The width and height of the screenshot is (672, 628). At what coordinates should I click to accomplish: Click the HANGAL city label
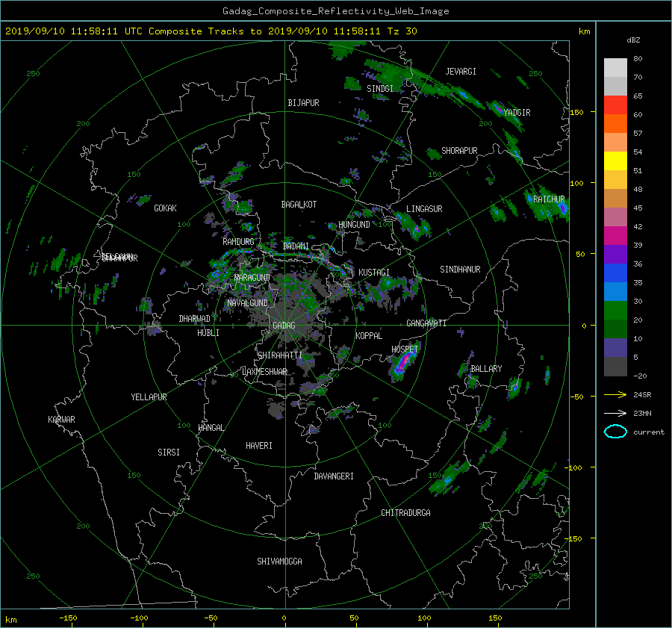coord(211,428)
